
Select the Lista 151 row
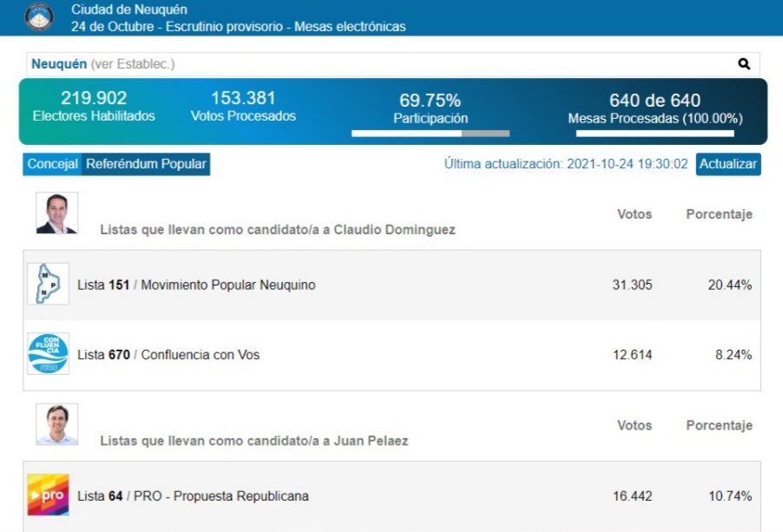pos(391,285)
